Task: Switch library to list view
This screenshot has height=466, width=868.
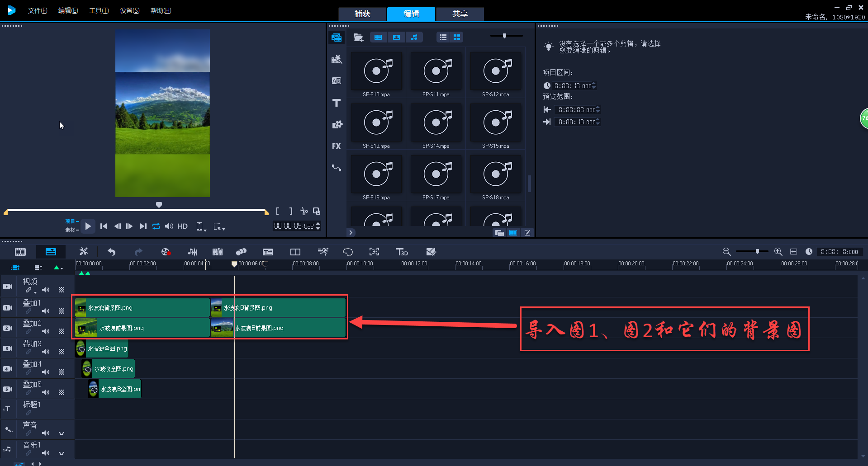Action: coord(443,37)
